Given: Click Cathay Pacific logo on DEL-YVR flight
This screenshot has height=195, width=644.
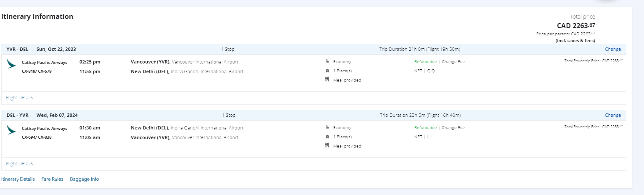Looking at the screenshot, I should (11, 130).
